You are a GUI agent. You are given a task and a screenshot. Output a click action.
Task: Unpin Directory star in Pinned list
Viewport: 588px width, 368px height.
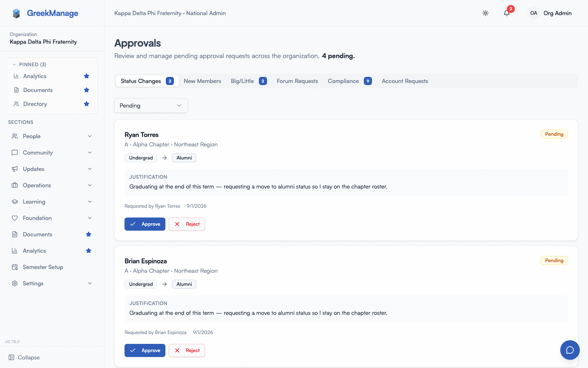click(87, 104)
